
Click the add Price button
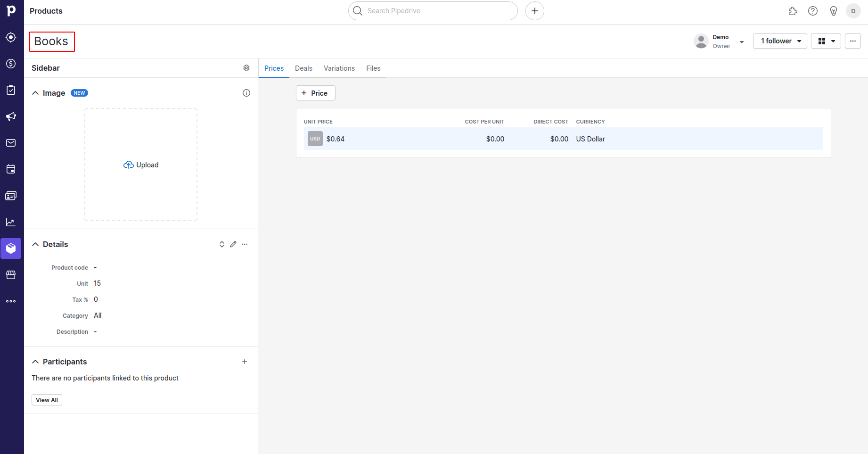coord(315,93)
